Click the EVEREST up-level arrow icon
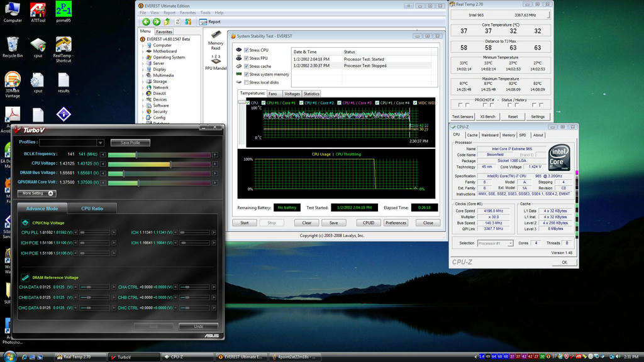Screen dimensions: 644x362 (x=167, y=22)
